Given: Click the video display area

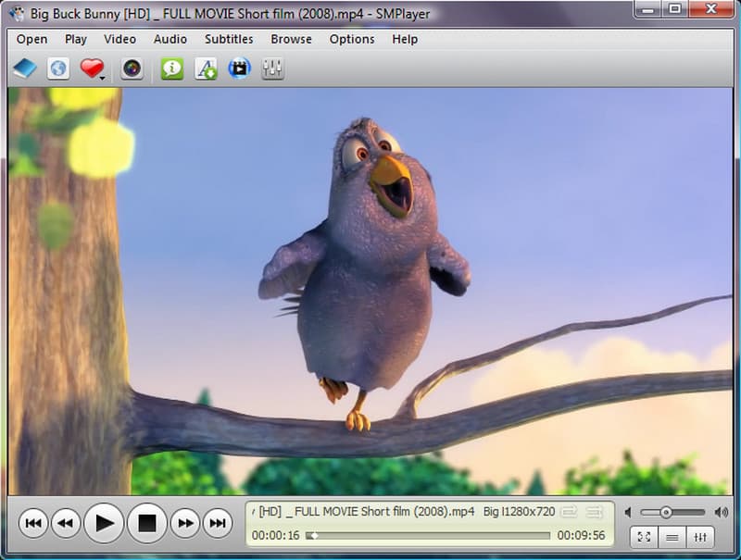Looking at the screenshot, I should point(370,292).
